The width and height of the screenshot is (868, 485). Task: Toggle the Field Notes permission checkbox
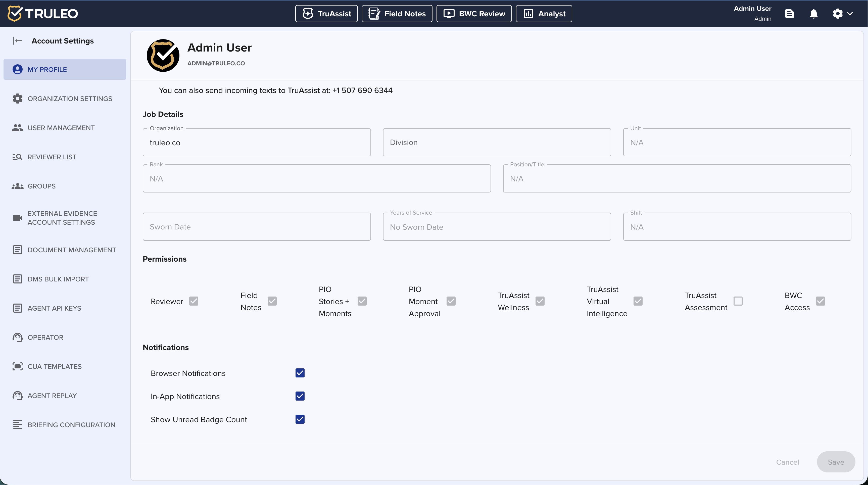(272, 301)
